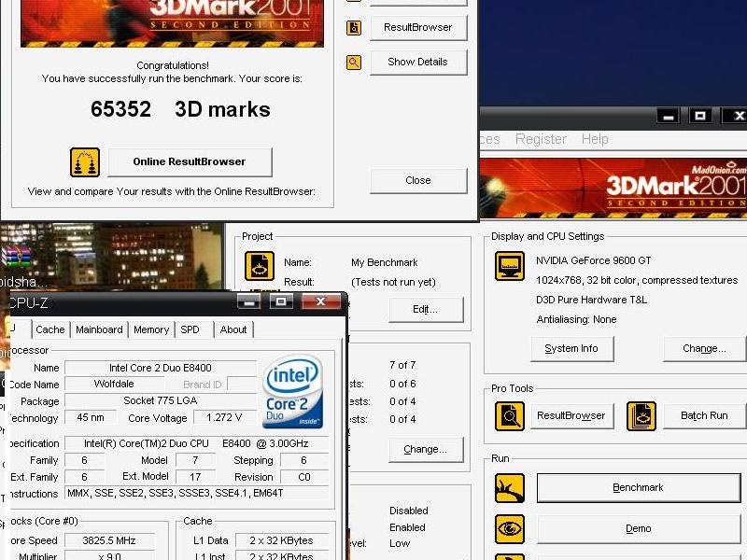Click the L1 Data cache field in CPU-Z

(x=282, y=541)
